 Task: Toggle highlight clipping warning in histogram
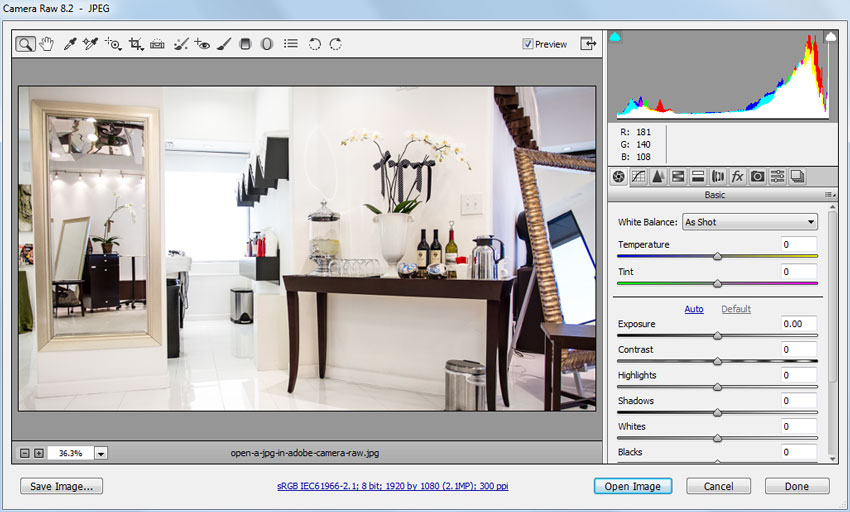tap(830, 36)
